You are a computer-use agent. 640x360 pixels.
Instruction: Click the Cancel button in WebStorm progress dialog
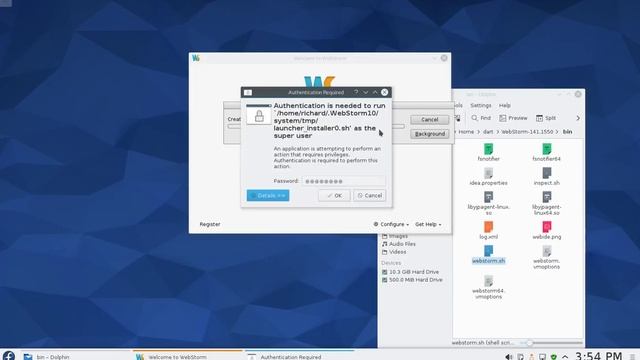point(429,120)
